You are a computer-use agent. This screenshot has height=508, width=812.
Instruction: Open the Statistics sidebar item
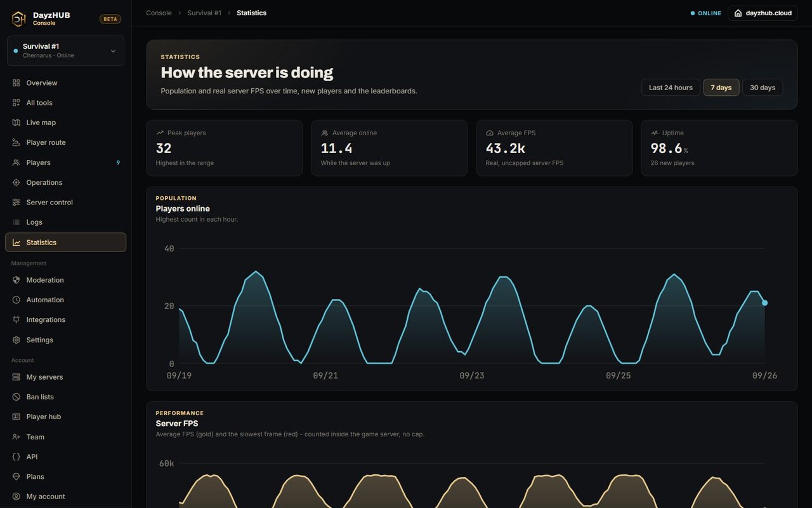(x=65, y=243)
